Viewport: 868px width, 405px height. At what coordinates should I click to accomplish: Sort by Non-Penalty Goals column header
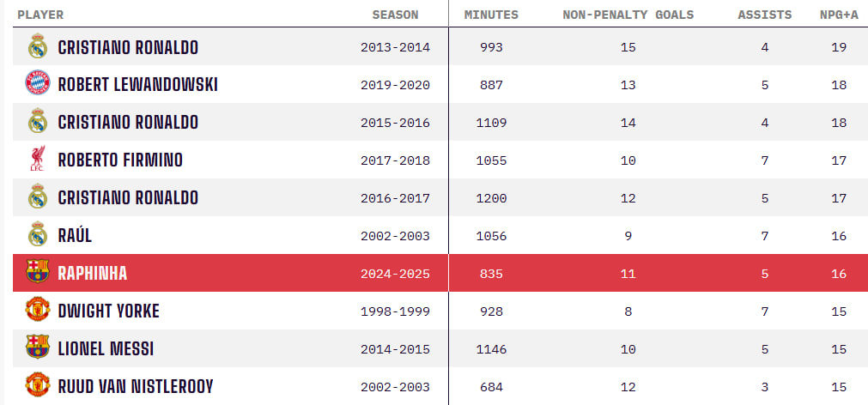[628, 15]
